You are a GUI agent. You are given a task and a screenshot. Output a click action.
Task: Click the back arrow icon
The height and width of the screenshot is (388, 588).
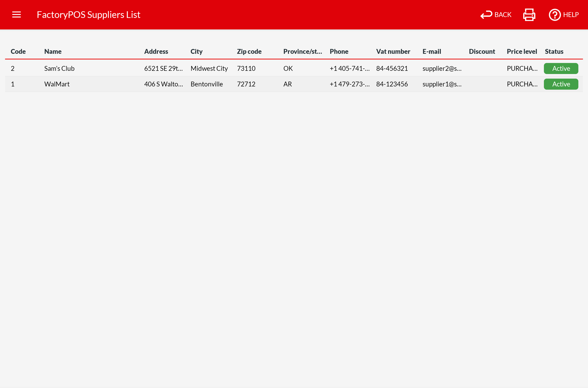pos(486,15)
